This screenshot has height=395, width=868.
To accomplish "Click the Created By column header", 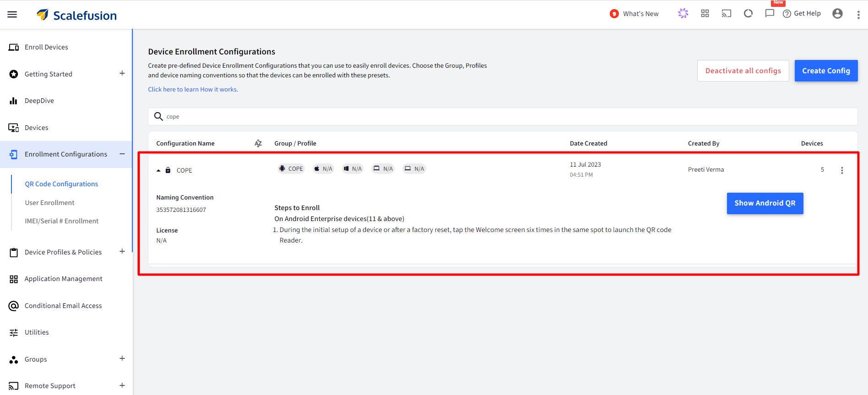I will [704, 143].
